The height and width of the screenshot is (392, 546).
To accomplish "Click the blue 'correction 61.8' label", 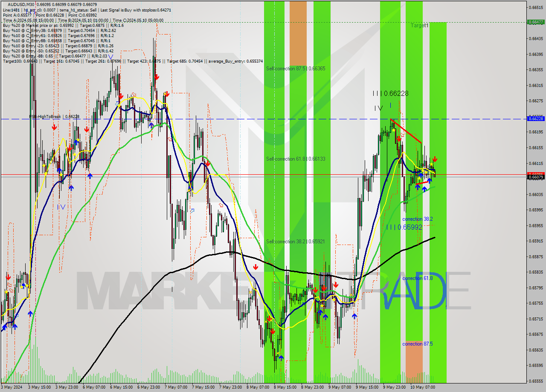I will pyautogui.click(x=418, y=278).
